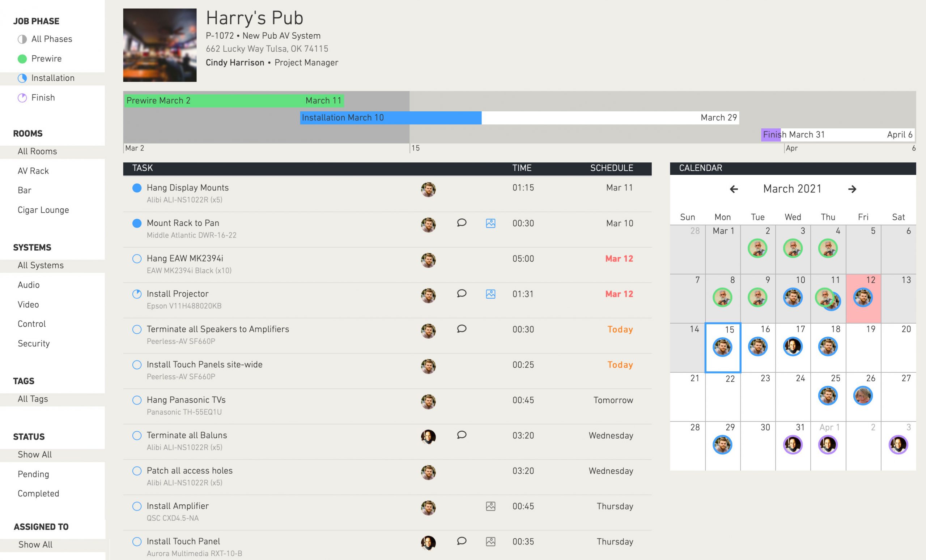Viewport: 926px width, 560px height.
Task: Click assignee avatar on Terminate all Baluns
Action: pyautogui.click(x=428, y=437)
